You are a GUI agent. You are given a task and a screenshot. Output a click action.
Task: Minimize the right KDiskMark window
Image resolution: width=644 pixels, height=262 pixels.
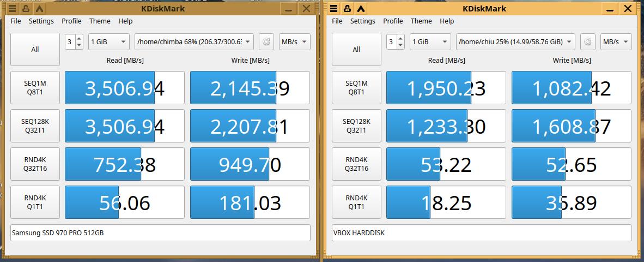tap(610, 9)
